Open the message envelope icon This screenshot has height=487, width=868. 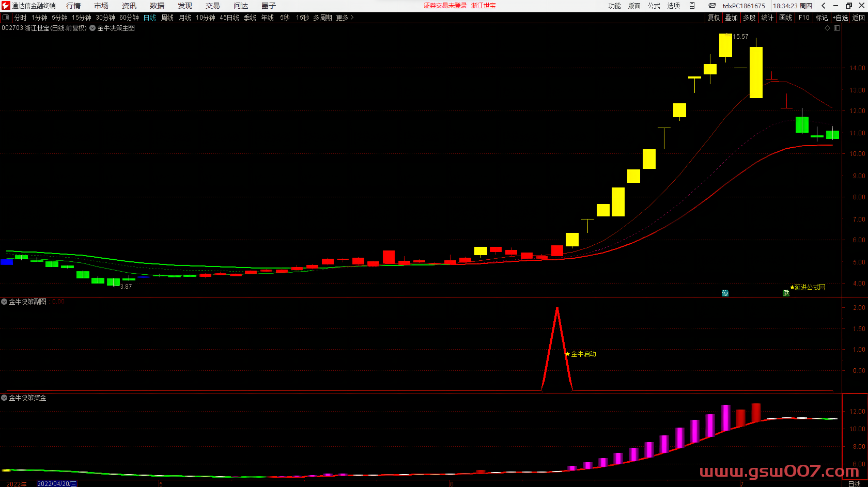pos(712,6)
